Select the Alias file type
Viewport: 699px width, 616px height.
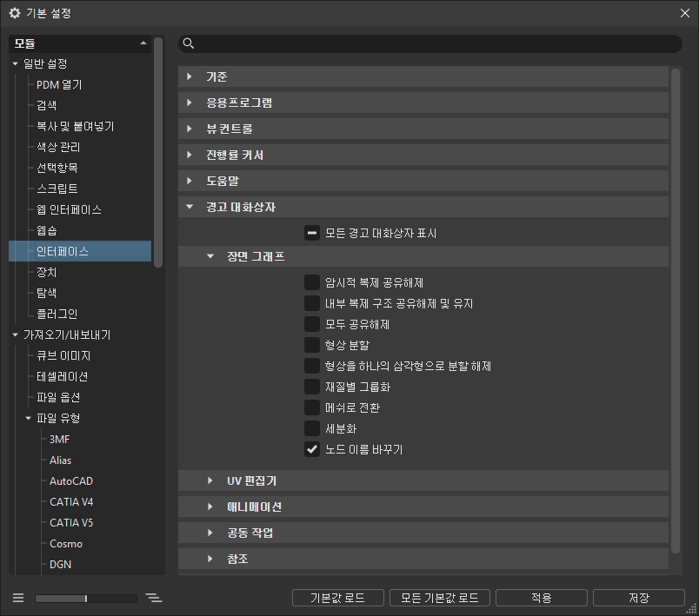[x=60, y=460]
